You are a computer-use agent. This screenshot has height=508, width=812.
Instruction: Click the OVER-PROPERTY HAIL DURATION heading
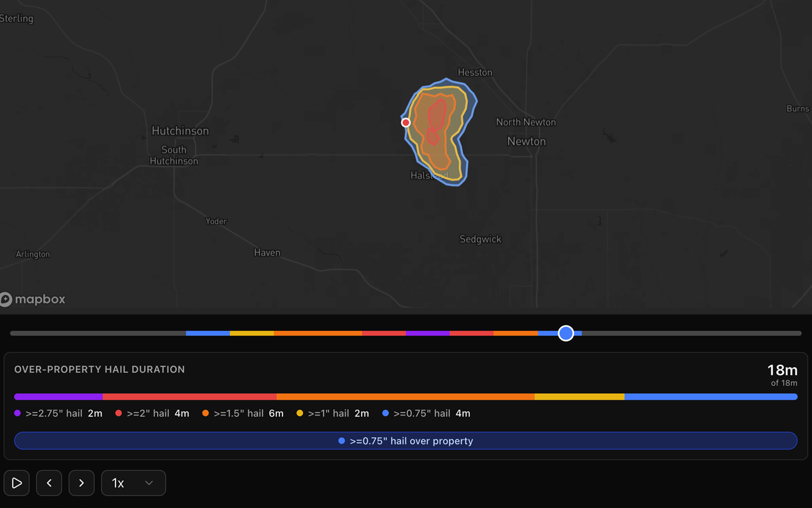[99, 370]
